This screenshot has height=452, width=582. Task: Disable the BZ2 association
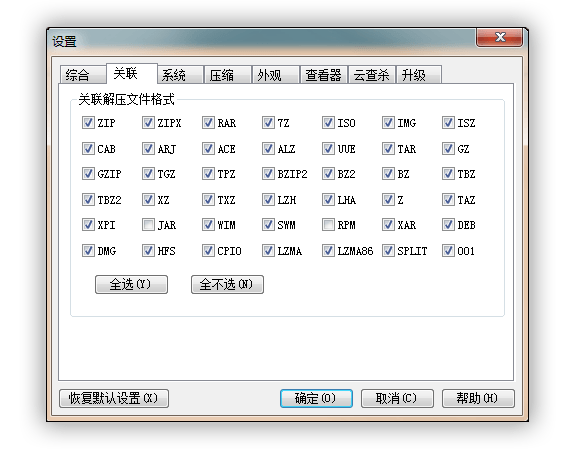[x=328, y=174]
